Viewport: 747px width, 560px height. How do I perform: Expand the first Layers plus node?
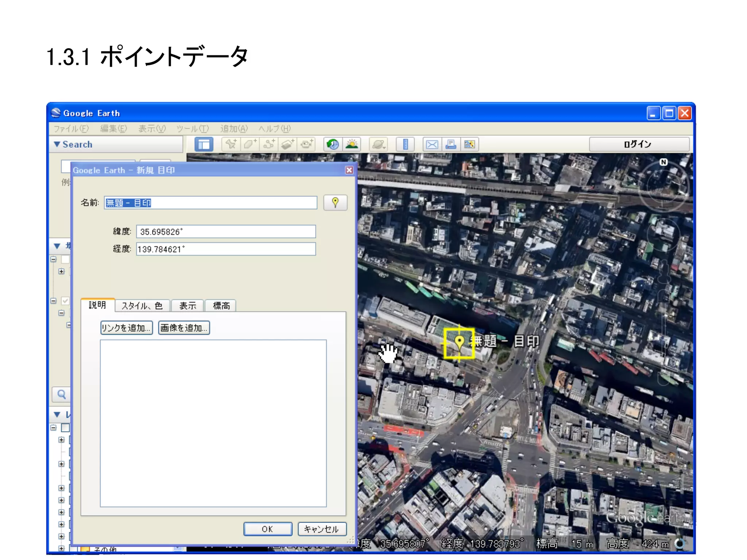(x=61, y=440)
